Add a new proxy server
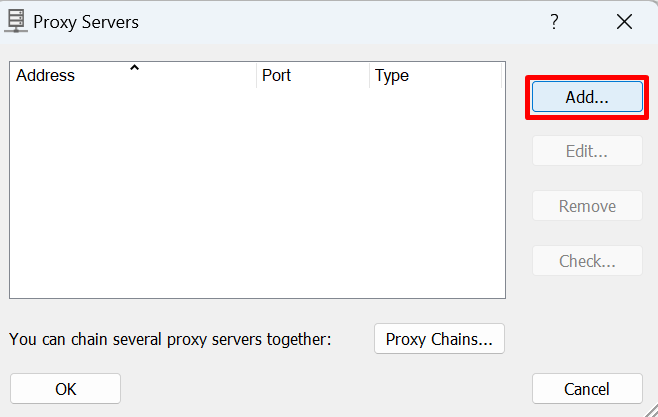 587,97
